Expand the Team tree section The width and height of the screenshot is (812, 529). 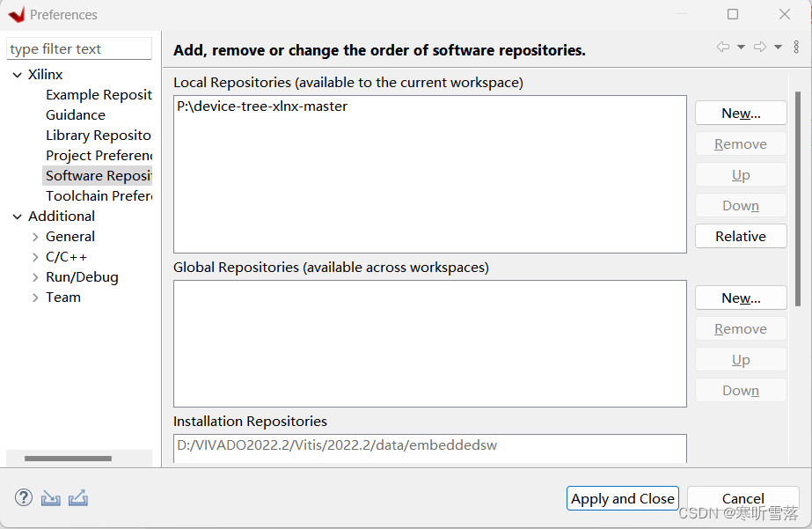click(x=33, y=297)
